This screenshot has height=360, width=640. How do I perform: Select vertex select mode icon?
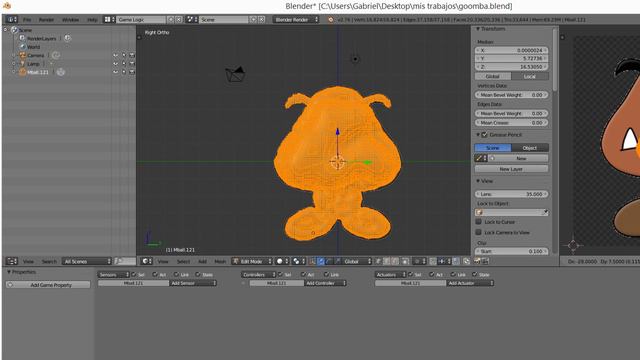pos(379,261)
